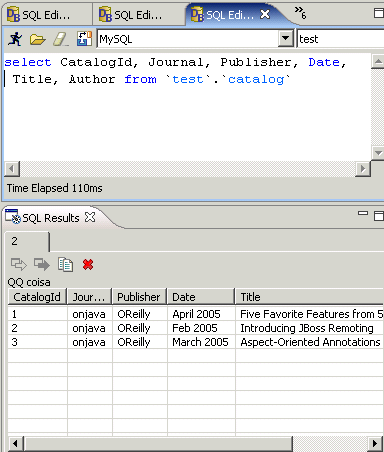
Task: Show hidden editor tabs list chevron
Action: coord(300,13)
